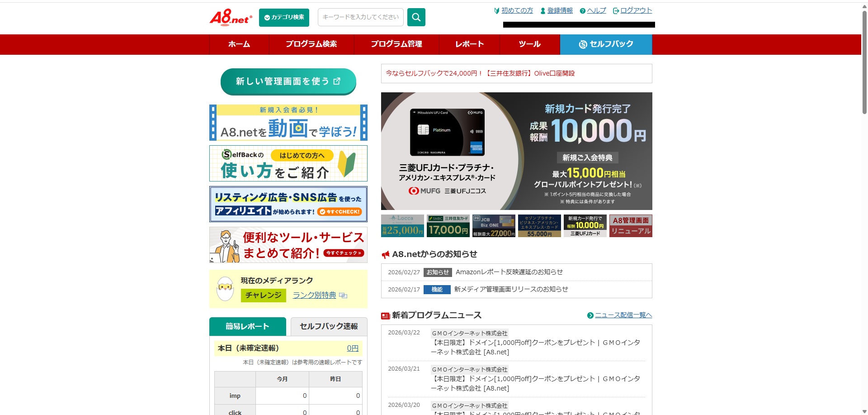This screenshot has height=415, width=868.
Task: Click the ログアウト logout link
Action: pyautogui.click(x=636, y=10)
